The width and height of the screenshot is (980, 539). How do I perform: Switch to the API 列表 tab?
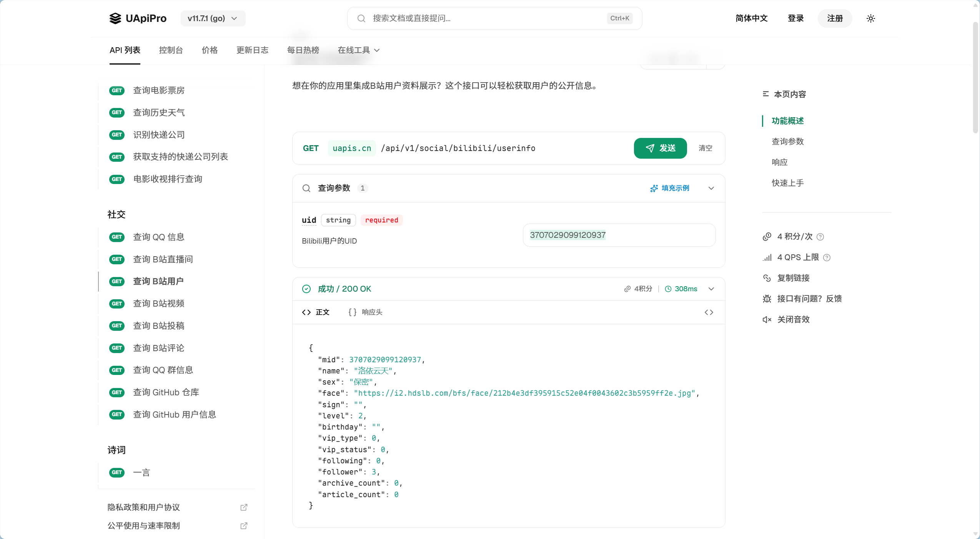pos(125,50)
